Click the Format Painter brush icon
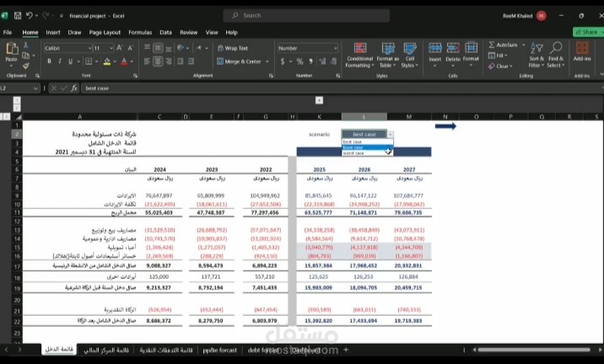The height and width of the screenshot is (364, 604). [26, 66]
